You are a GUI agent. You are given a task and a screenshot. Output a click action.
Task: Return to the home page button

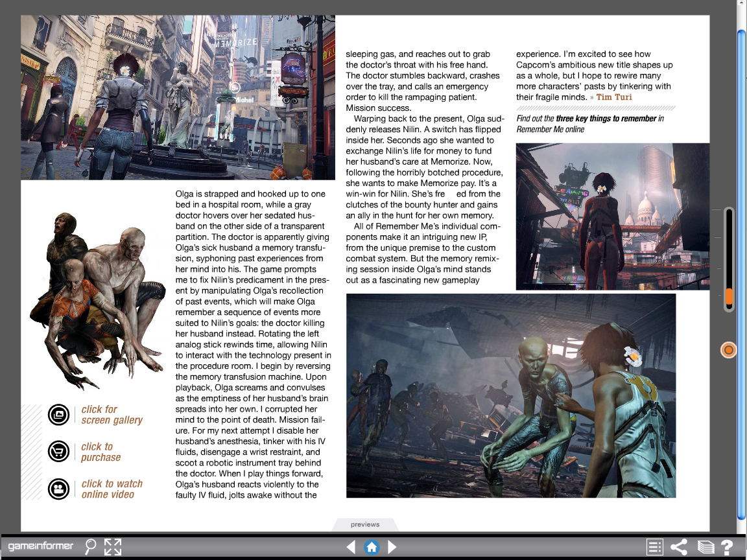pos(372,546)
